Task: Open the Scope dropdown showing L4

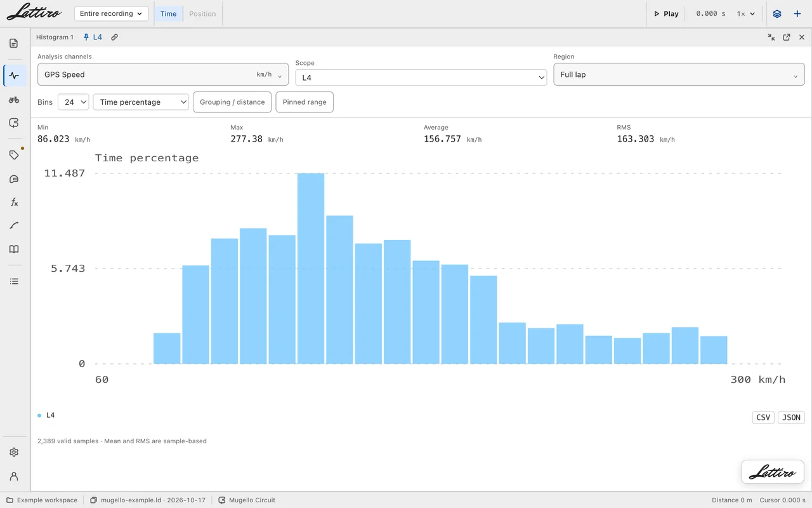Action: 421,77
